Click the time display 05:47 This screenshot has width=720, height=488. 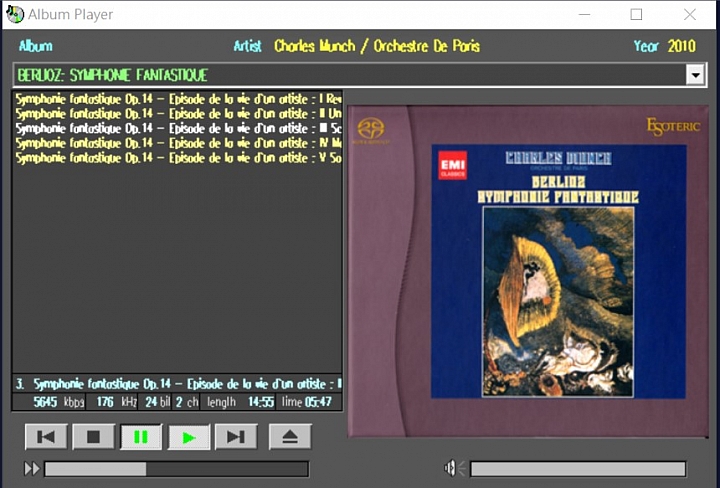[x=318, y=402]
